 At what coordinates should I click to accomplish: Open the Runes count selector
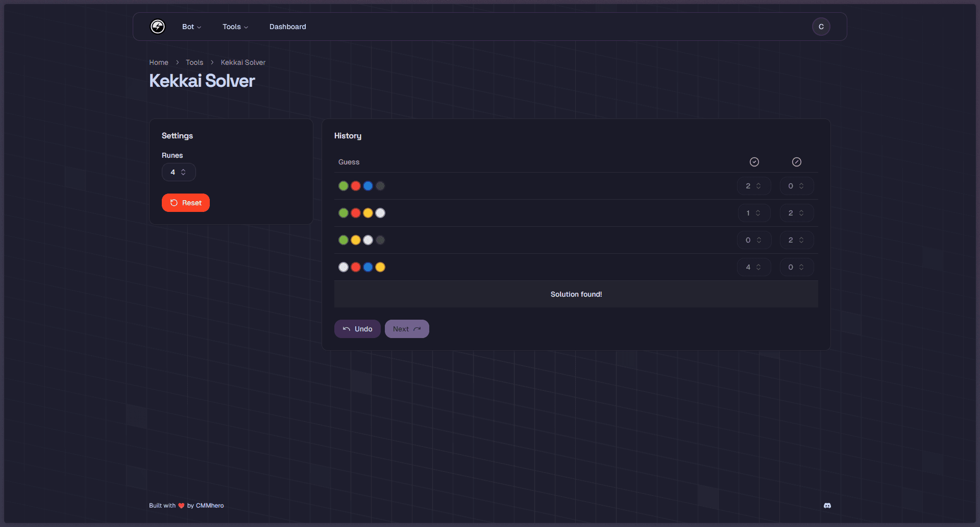coord(178,172)
